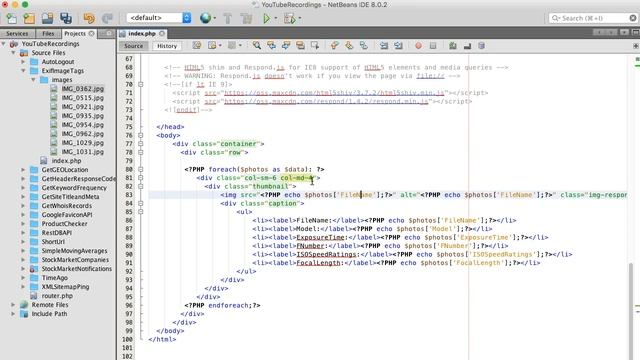Click the globe browser icon
The height and width of the screenshot is (360, 640).
[x=205, y=18]
